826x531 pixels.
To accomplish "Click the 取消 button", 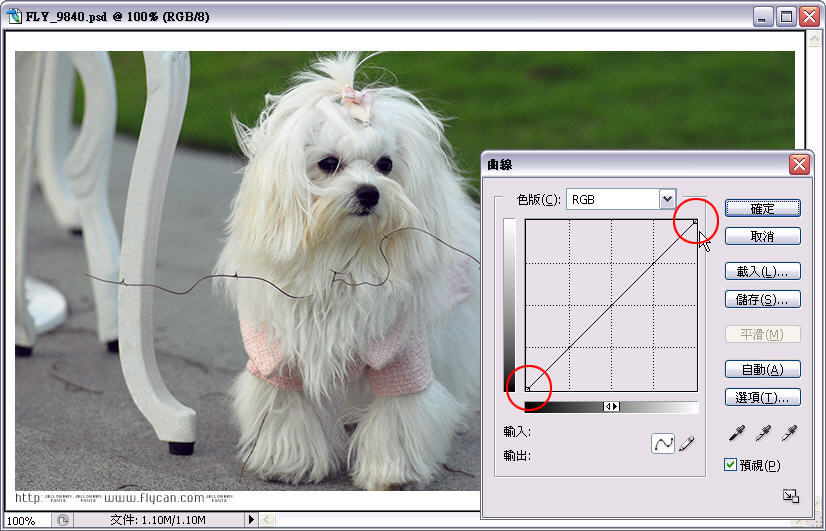I will (762, 236).
